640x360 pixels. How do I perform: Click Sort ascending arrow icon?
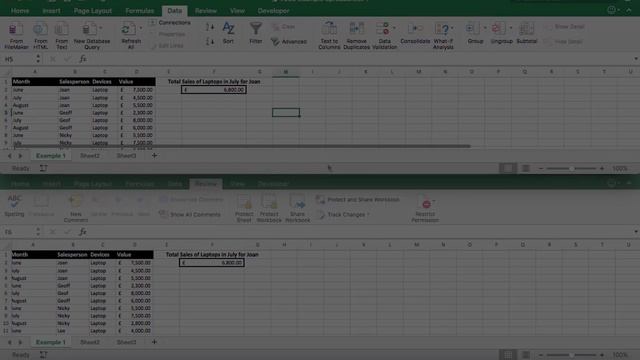[x=209, y=27]
